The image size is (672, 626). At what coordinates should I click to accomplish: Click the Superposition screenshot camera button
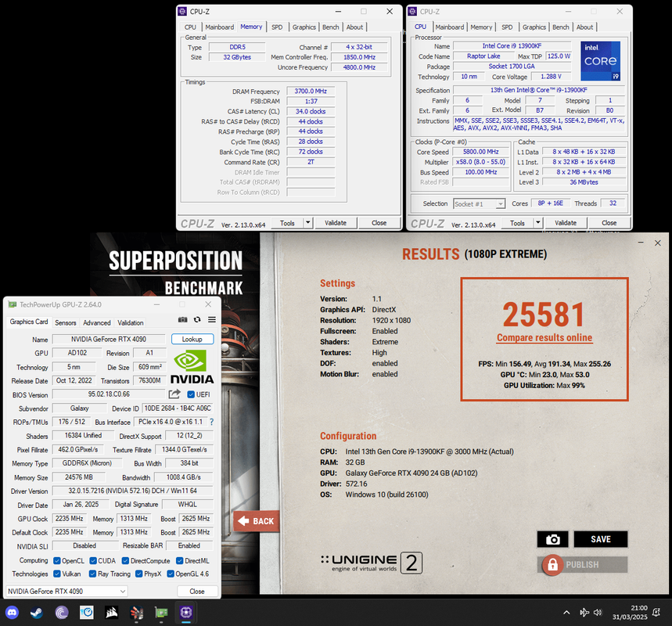pos(553,539)
